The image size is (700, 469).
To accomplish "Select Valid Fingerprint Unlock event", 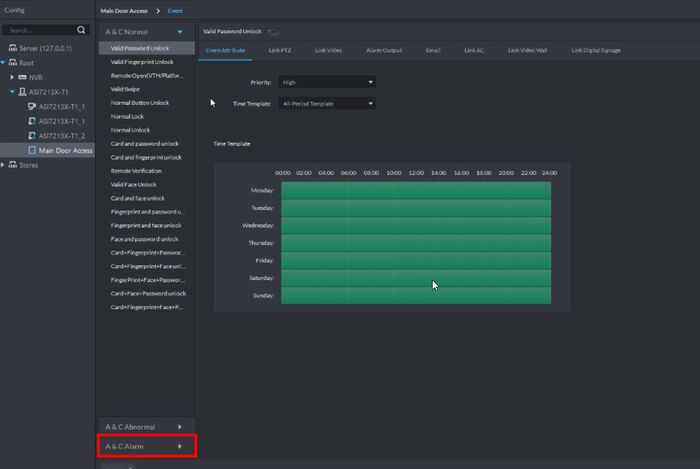I will 141,62.
